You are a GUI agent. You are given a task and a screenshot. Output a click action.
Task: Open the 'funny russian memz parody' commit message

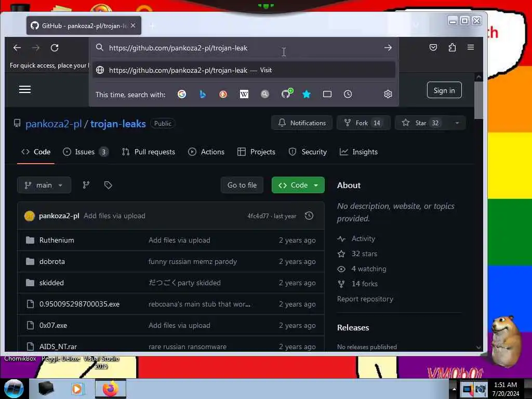point(192,262)
